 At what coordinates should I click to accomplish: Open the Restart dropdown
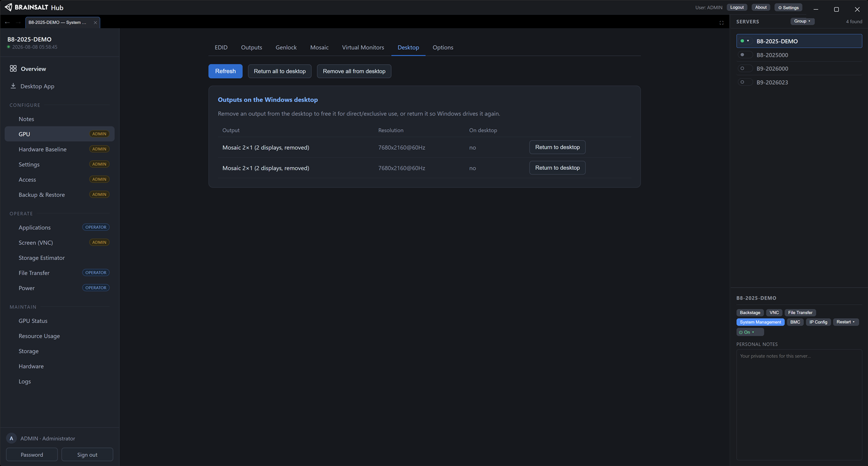(x=846, y=322)
